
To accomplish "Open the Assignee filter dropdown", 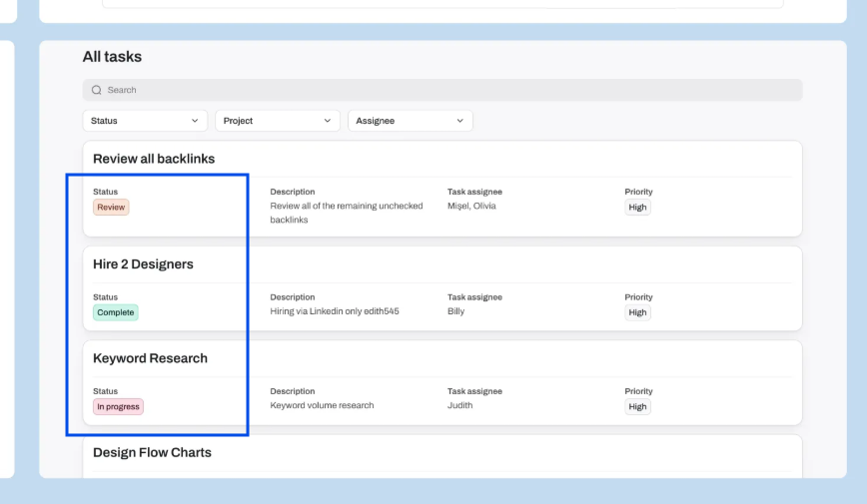I will tap(411, 121).
